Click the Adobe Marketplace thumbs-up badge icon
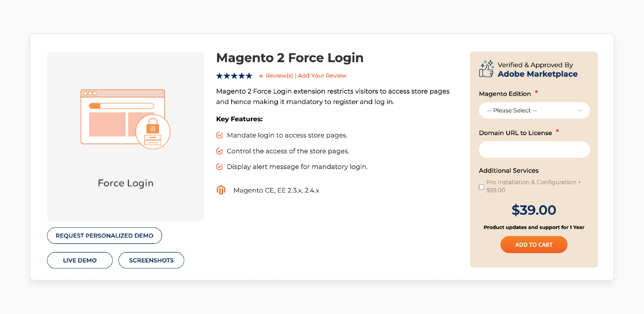Viewport: 644px width, 314px height. (487, 69)
